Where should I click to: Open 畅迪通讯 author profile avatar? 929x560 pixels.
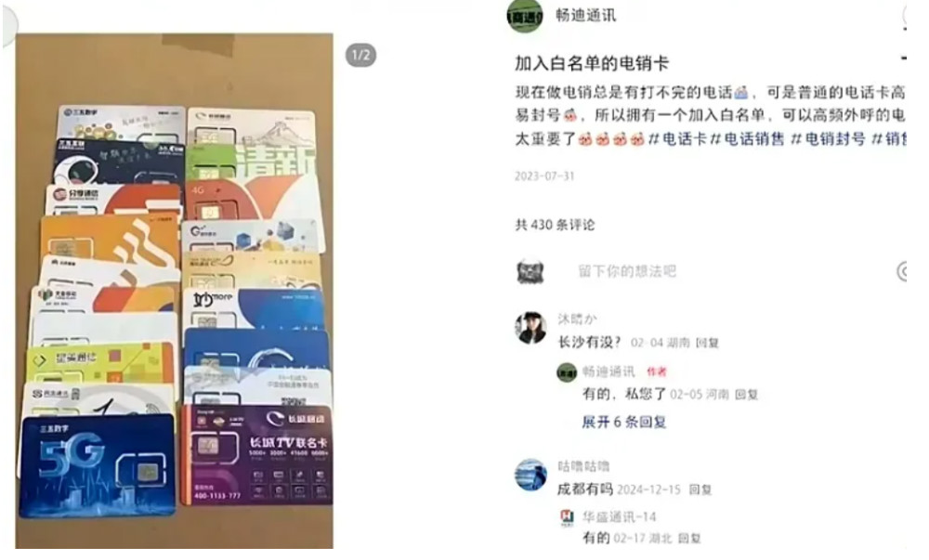point(524,16)
